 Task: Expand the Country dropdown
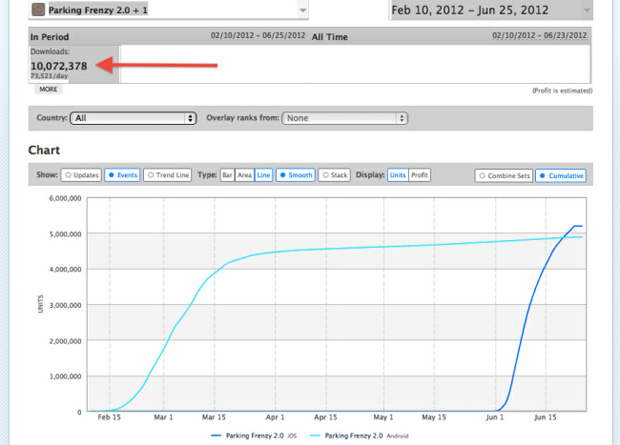(132, 118)
